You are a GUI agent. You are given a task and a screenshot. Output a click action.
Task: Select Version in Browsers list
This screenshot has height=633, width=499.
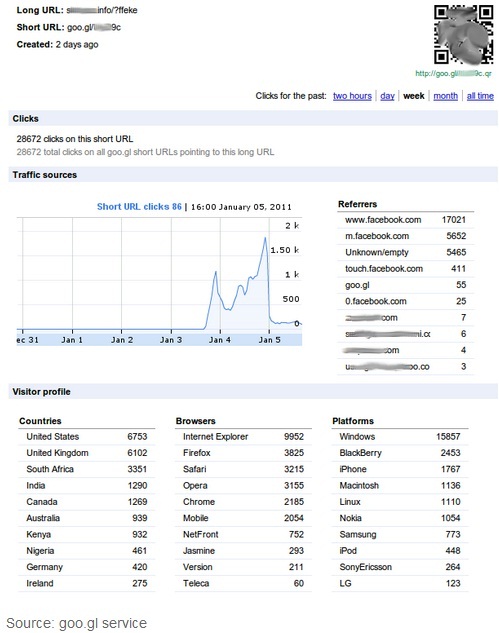click(x=243, y=567)
